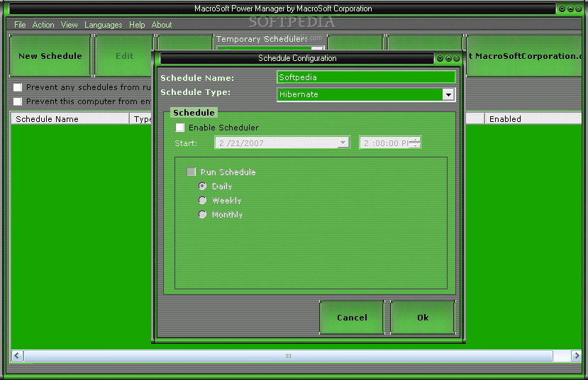The width and height of the screenshot is (588, 380).
Task: Confirm with the Ok button
Action: (x=423, y=318)
